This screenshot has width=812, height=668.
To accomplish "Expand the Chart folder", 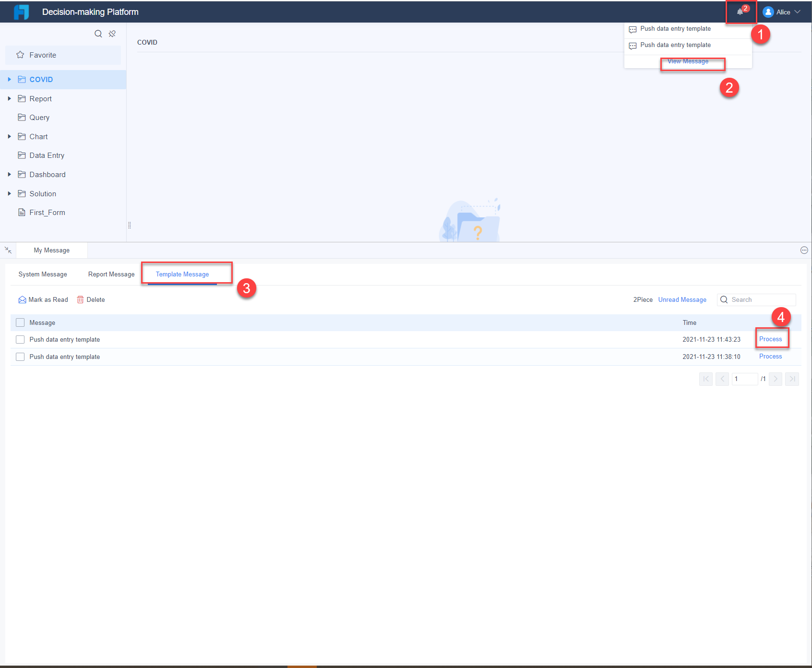I will click(x=9, y=137).
